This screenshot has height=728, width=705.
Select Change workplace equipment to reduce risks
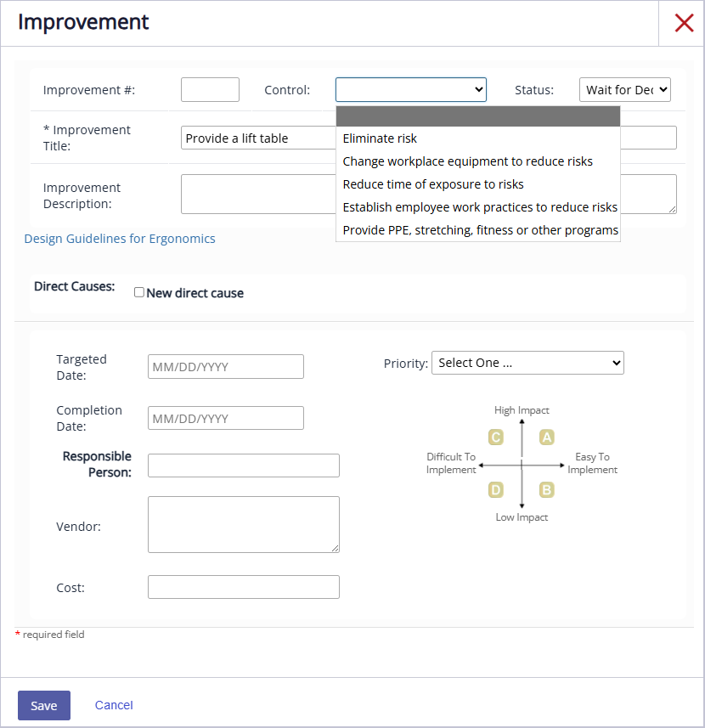[x=467, y=161]
